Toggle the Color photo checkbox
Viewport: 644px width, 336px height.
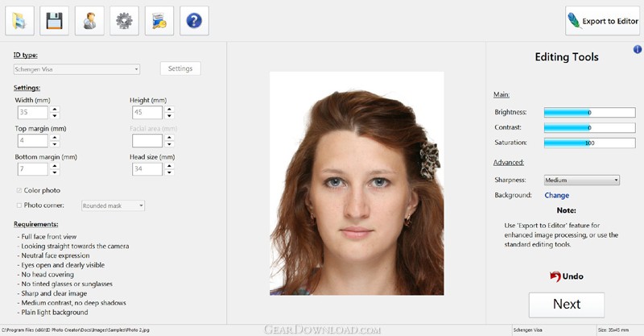pos(19,190)
